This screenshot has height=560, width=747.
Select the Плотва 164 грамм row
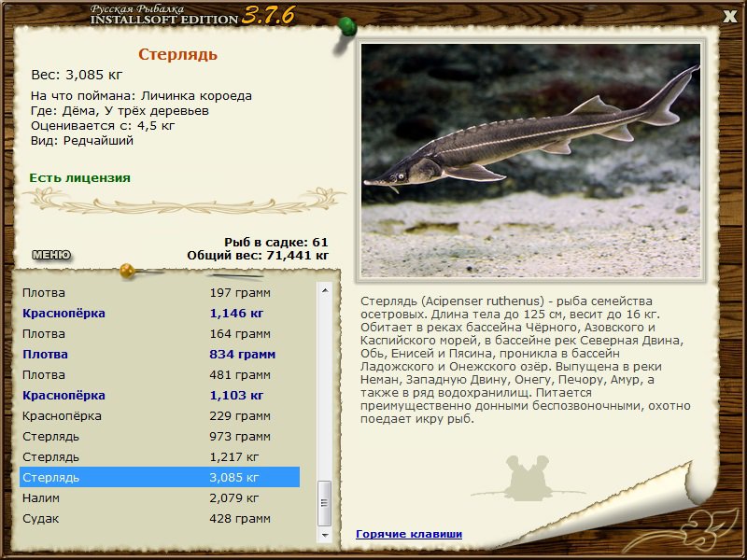(x=160, y=334)
